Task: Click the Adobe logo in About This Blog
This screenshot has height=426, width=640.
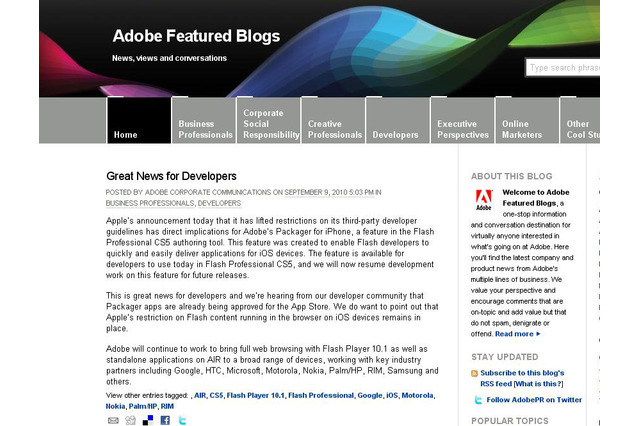Action: coord(484,200)
